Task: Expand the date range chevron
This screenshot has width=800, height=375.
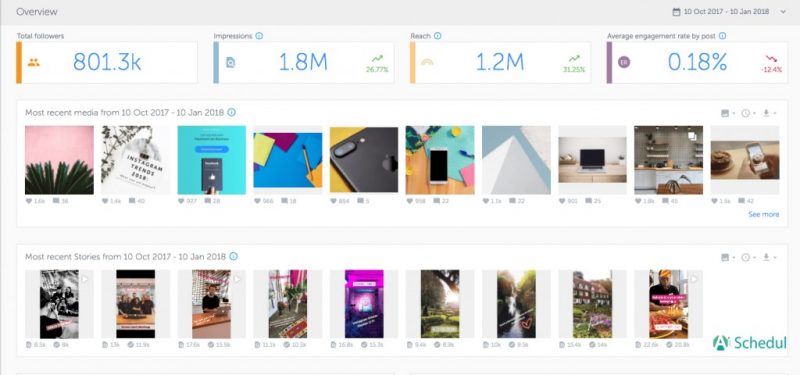Action: point(784,12)
